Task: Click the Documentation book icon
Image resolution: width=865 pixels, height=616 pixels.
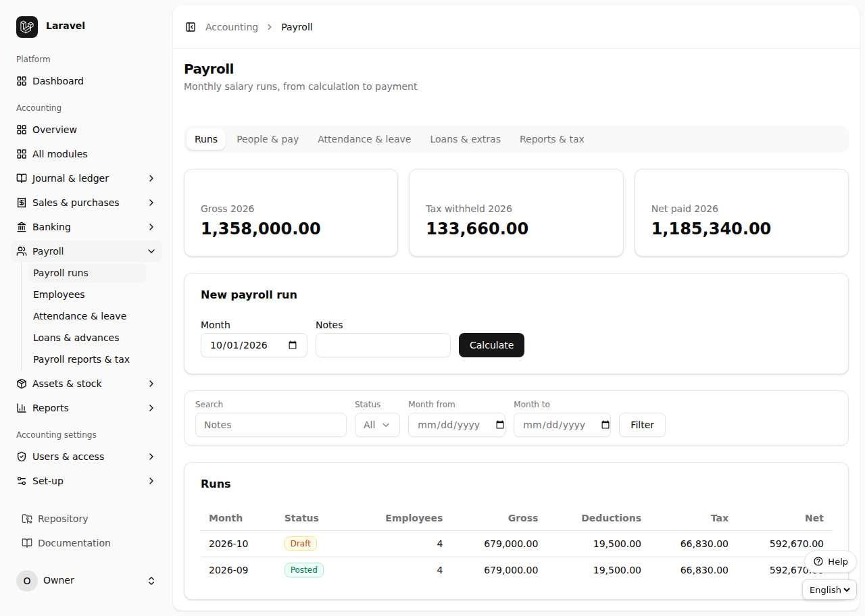Action: [x=27, y=543]
